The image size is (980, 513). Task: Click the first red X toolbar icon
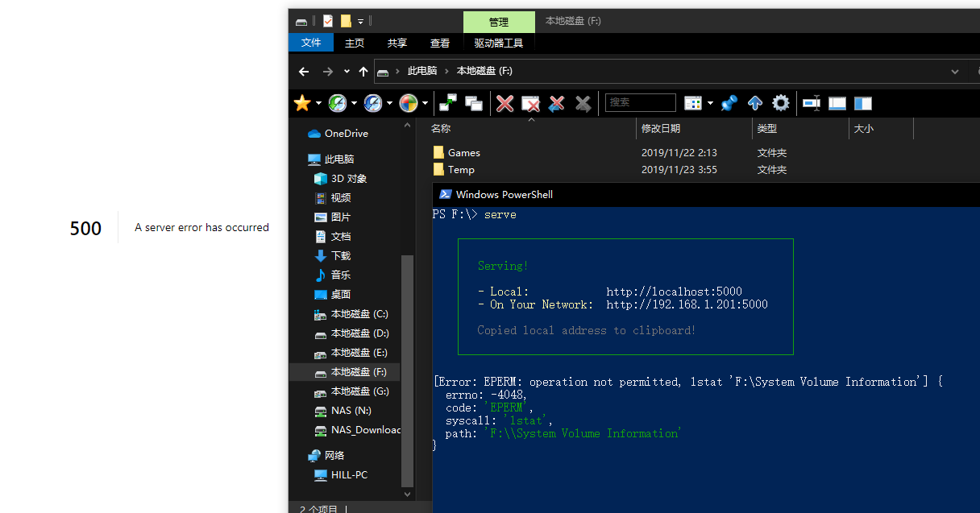(505, 103)
